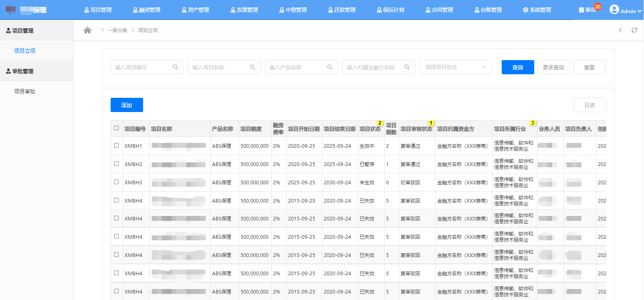Click 复审通过 in row XMBH2
644x300 pixels.
[x=410, y=164]
